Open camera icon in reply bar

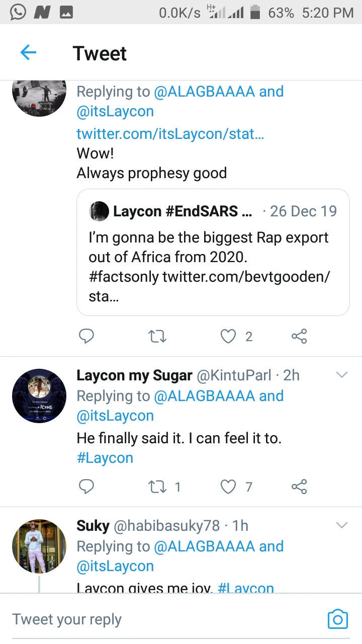click(x=337, y=619)
